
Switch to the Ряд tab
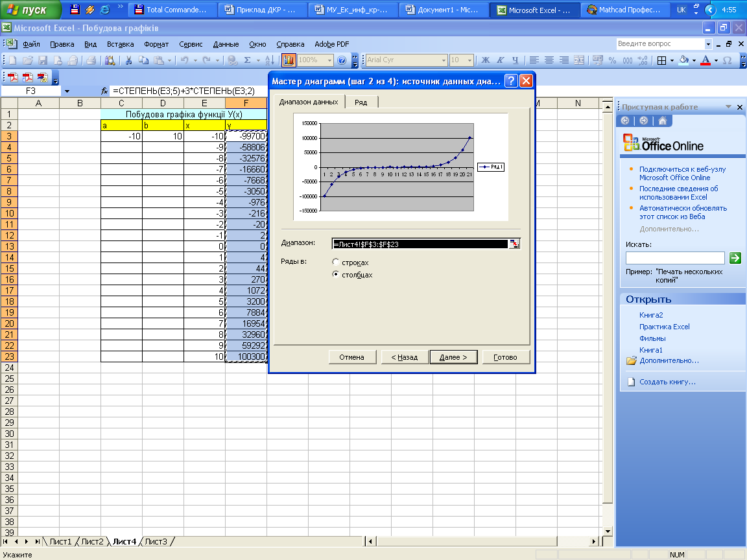(361, 102)
